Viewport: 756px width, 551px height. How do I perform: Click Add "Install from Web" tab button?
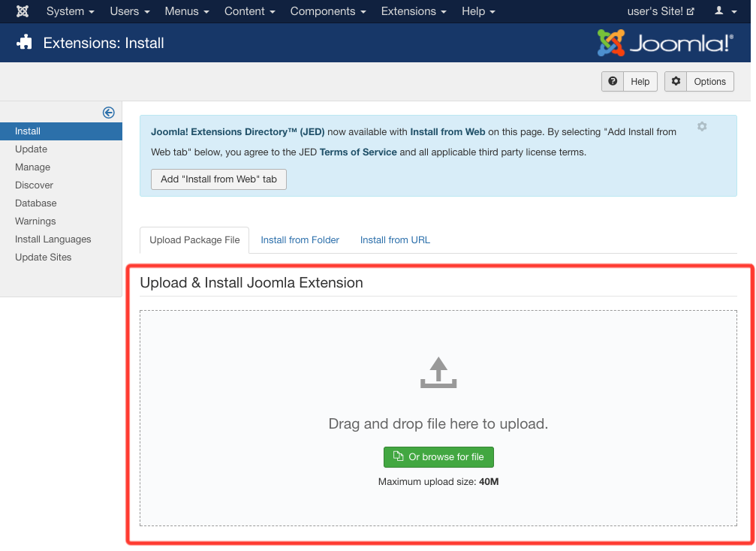click(x=218, y=179)
